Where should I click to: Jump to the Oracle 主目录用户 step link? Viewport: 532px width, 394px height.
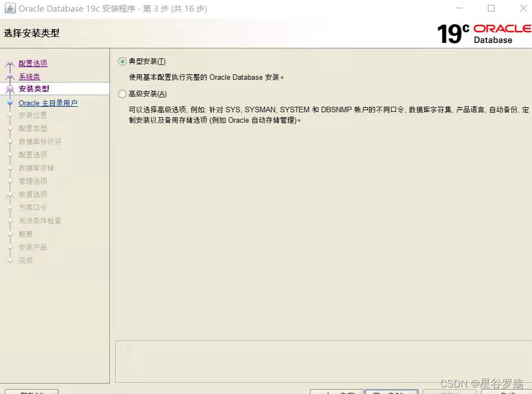pos(48,103)
